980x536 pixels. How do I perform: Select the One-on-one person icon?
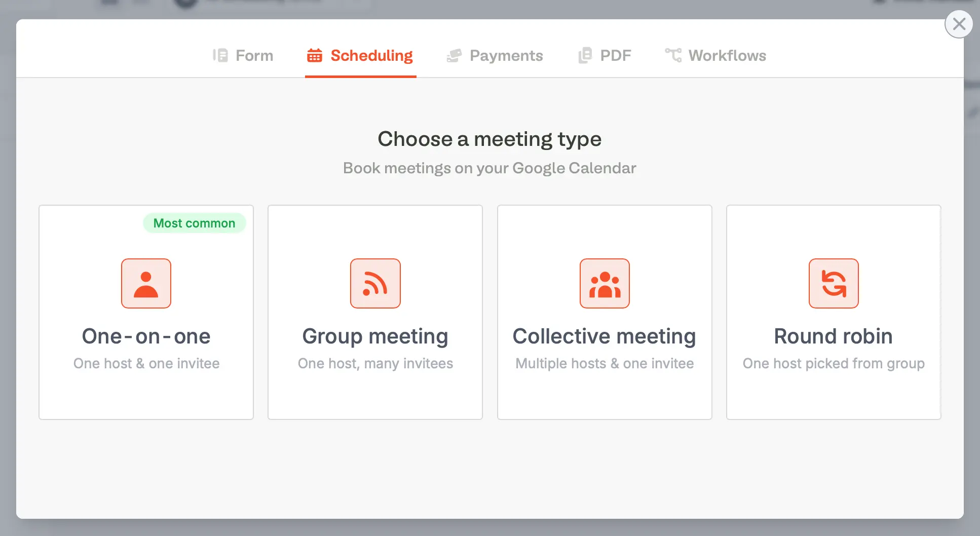146,283
